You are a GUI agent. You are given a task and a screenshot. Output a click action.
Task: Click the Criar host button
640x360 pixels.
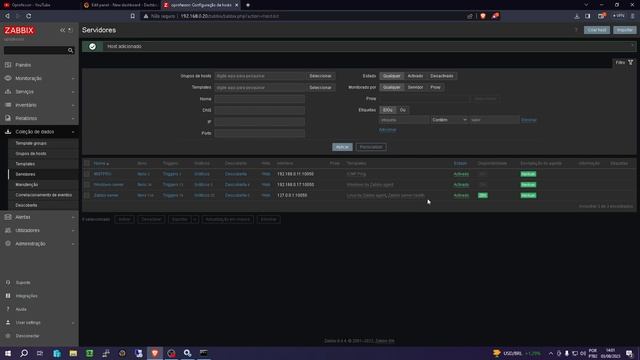(597, 30)
